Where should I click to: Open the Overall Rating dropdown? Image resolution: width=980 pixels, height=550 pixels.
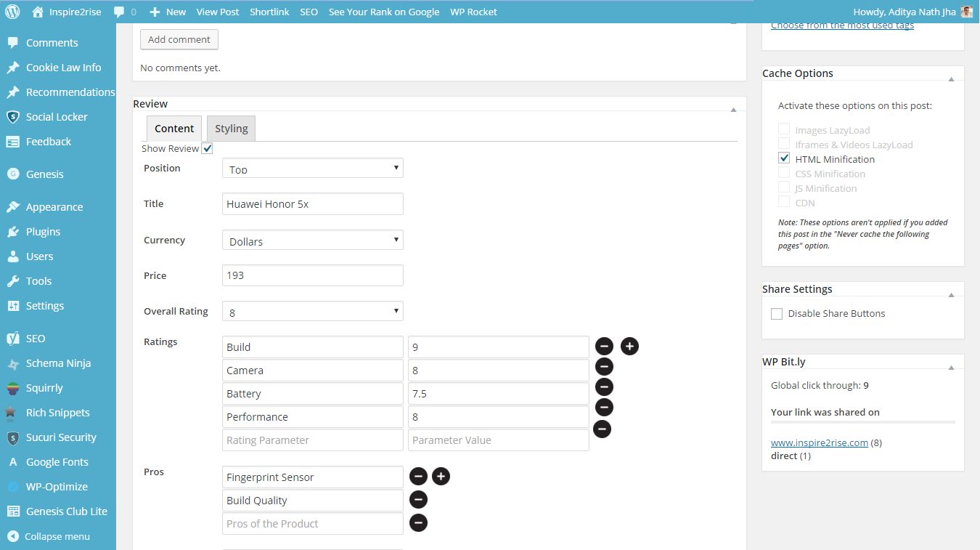coord(312,312)
